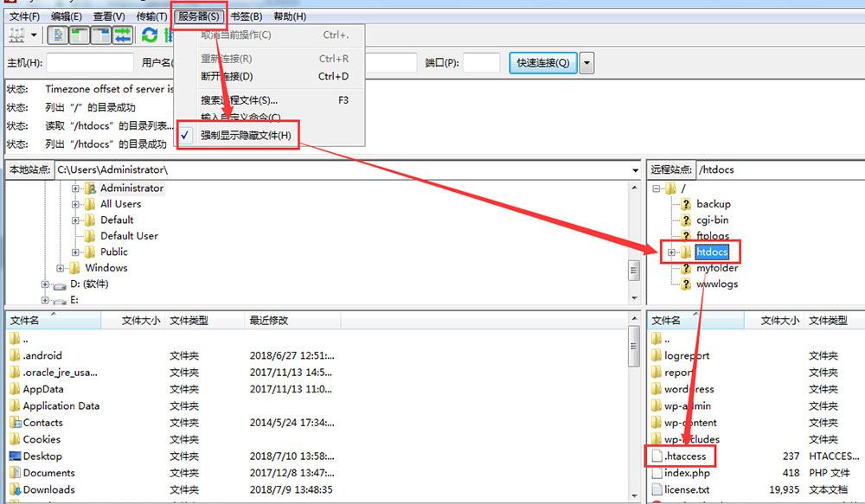Viewport: 865px width, 504px height.
Task: Open the 书签(B) bookmarks menu
Action: (246, 16)
